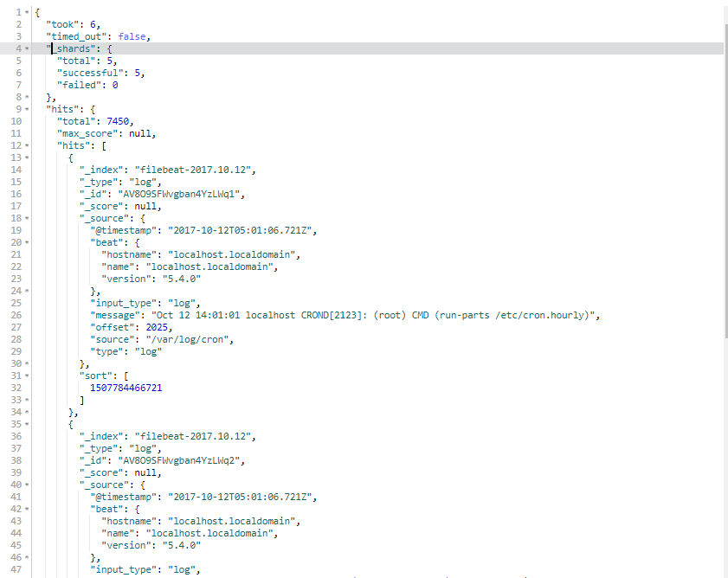The image size is (728, 578).
Task: Collapse the "hits" array on line 12
Action: click(27, 145)
